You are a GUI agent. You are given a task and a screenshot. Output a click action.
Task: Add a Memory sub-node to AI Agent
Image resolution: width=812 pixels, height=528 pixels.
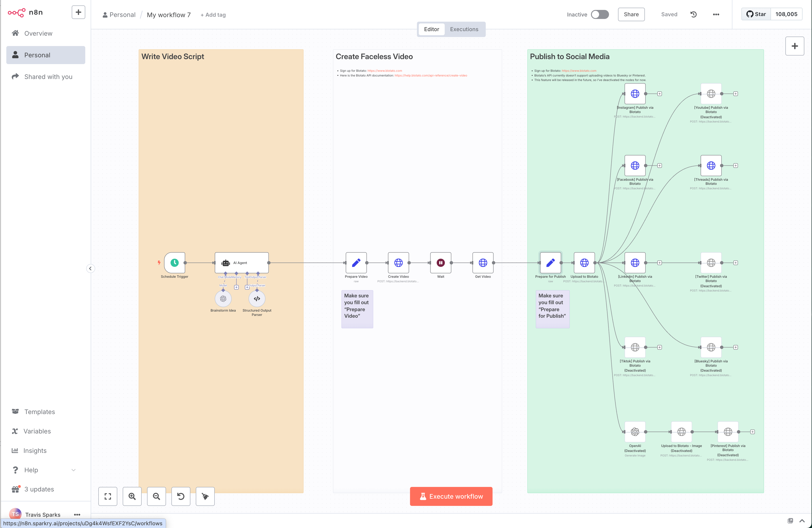[x=236, y=287]
